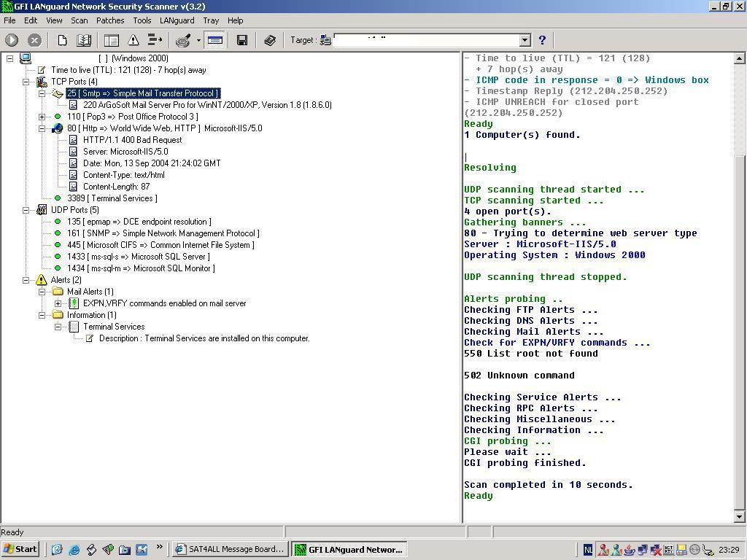747x560 pixels.
Task: Expand the 110 Pop3 port node
Action: pyautogui.click(x=42, y=117)
